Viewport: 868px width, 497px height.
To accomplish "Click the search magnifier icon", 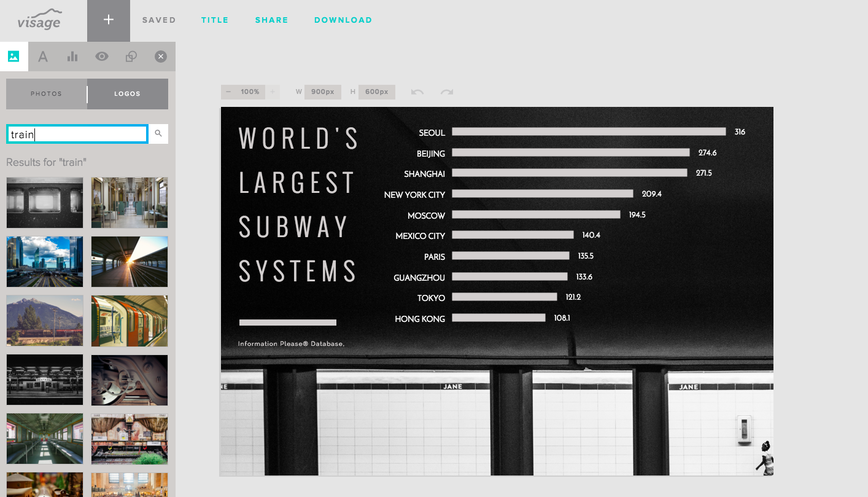I will click(x=158, y=133).
